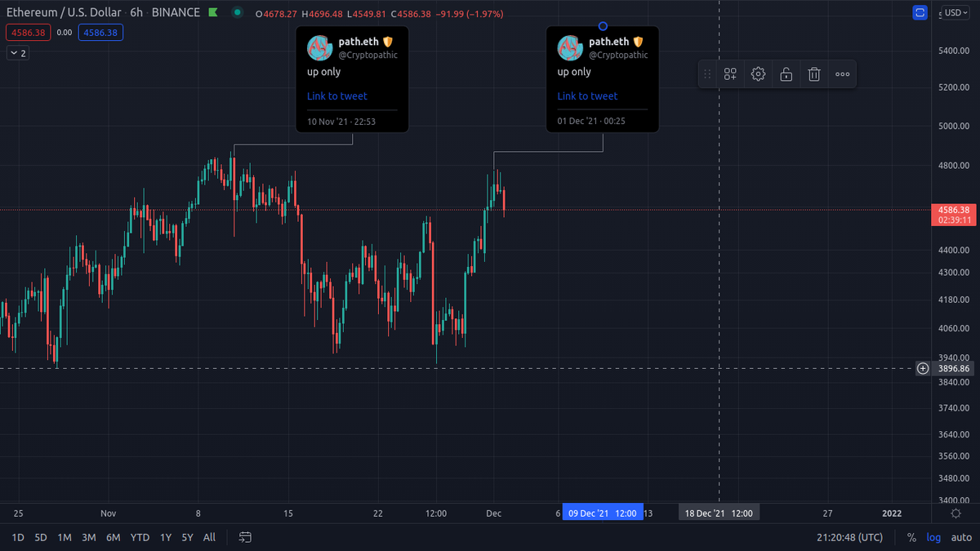980x551 pixels.
Task: Click the market status dot indicator
Action: pyautogui.click(x=237, y=13)
